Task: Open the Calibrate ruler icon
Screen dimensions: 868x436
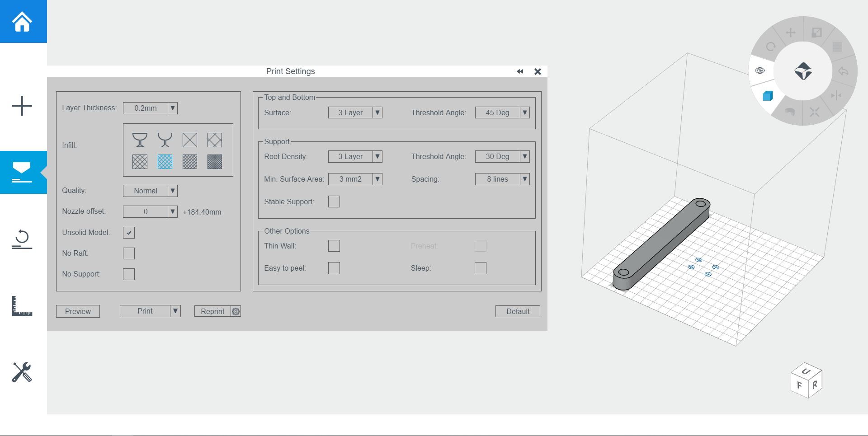Action: 22,306
